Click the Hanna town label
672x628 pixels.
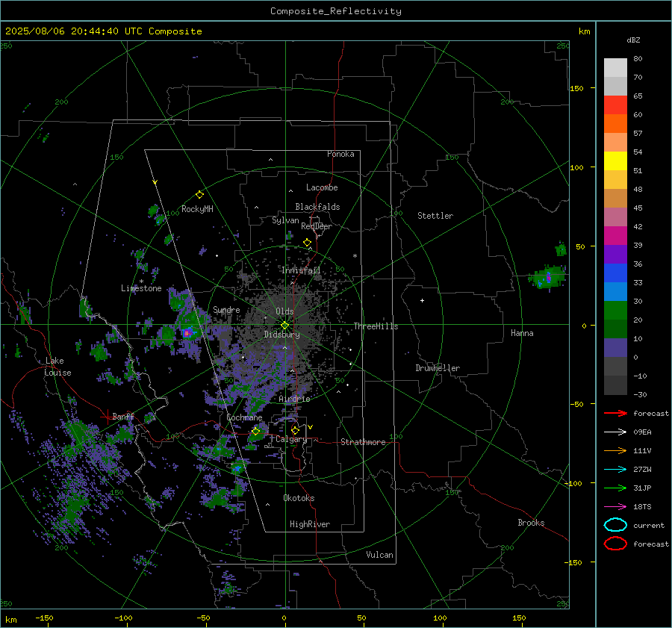(x=522, y=333)
